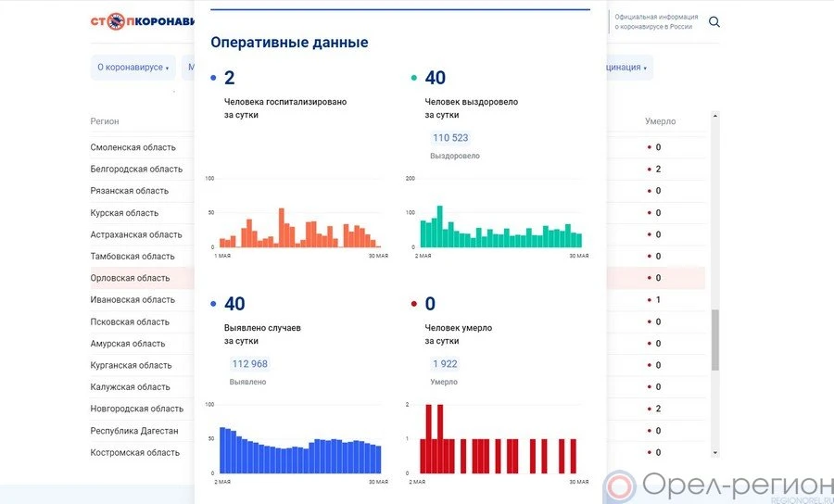Click the 1 922 deaths total badge
834x504 pixels.
pos(445,363)
